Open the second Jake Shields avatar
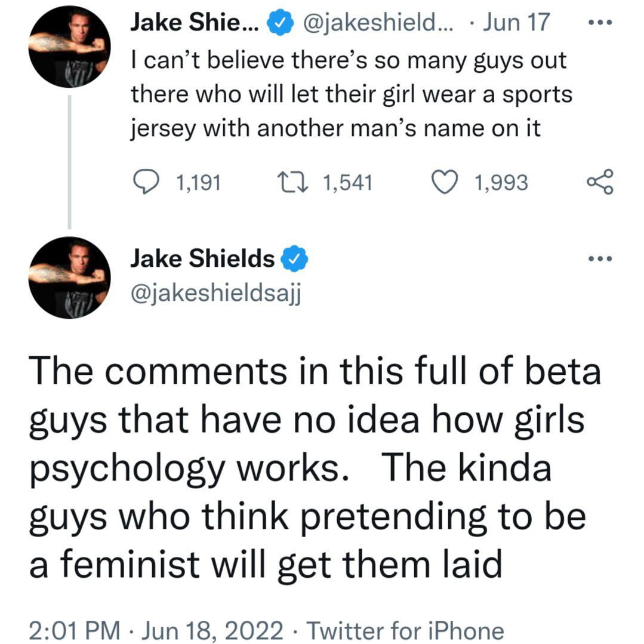This screenshot has width=644, height=644. 69,278
